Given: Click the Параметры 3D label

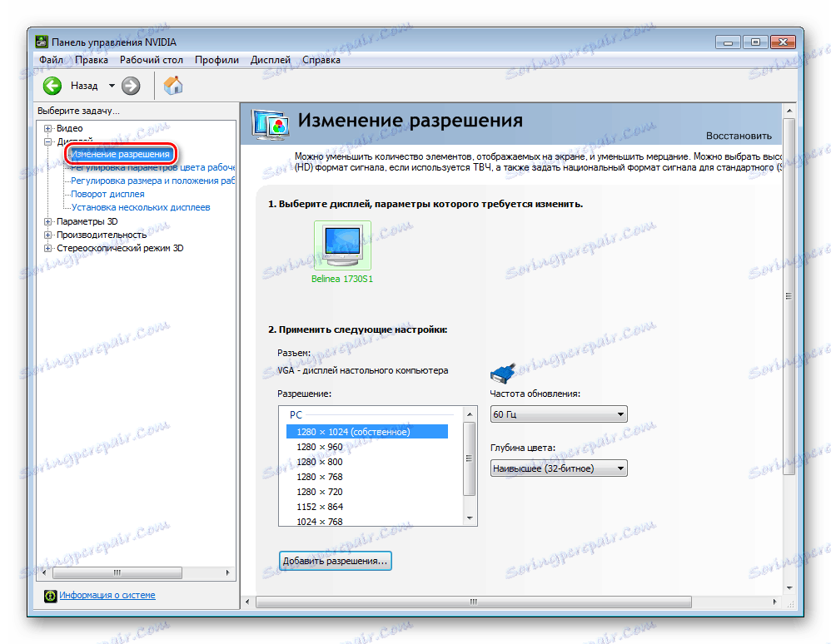Looking at the screenshot, I should 87,221.
